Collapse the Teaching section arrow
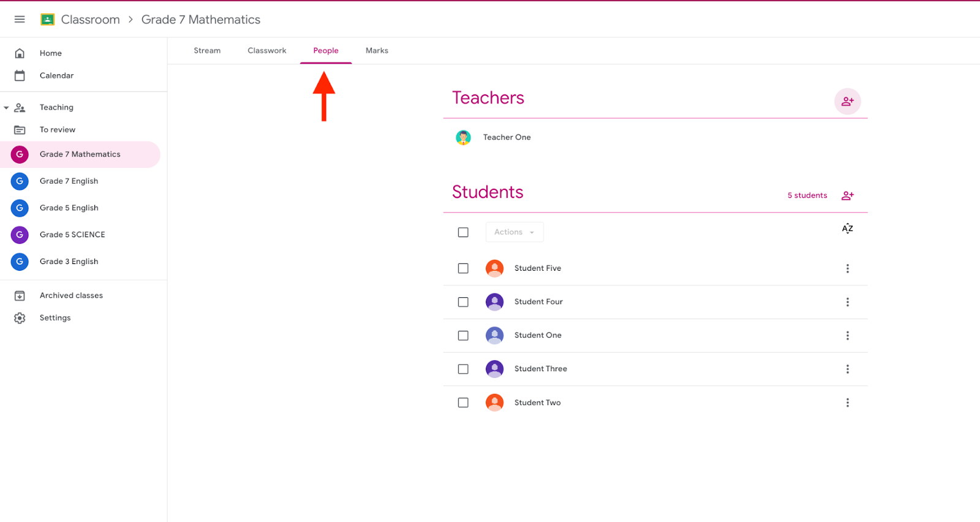Screen dimensions: 980x522 point(6,108)
